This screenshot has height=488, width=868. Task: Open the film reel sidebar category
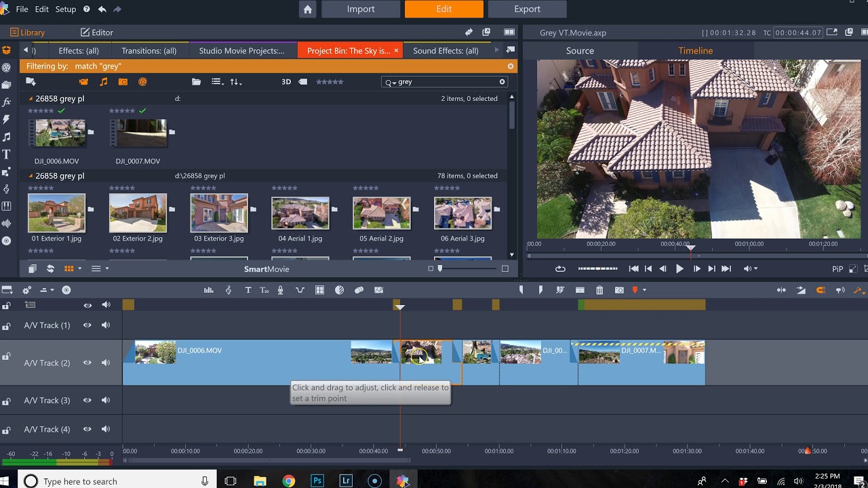coord(7,68)
